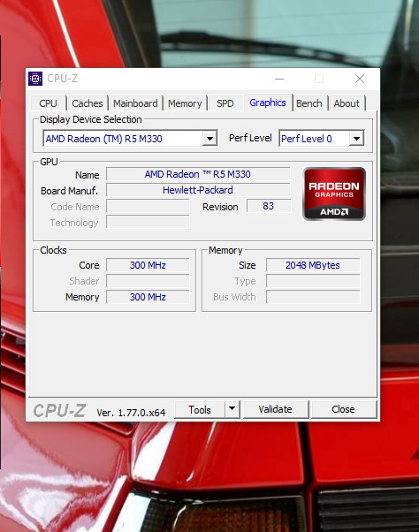
Task: Switch to the Caches tab
Action: [x=88, y=103]
